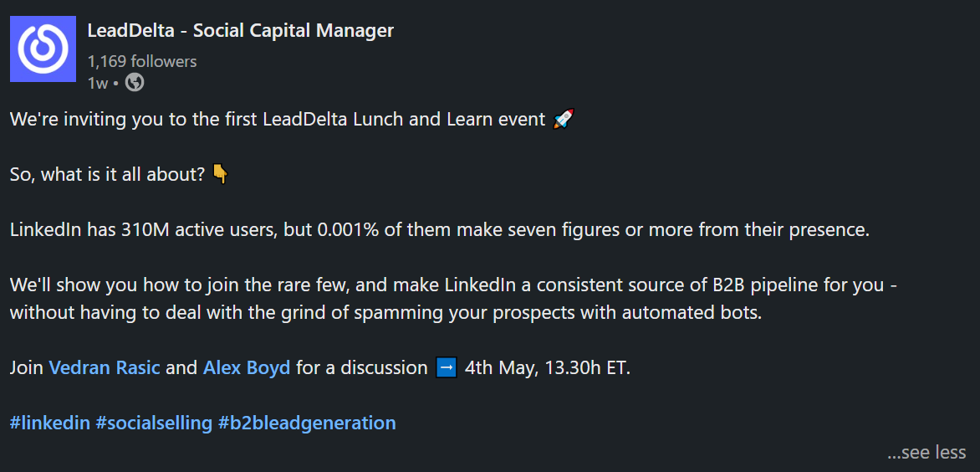
Task: Open the #linkedin hashtag
Action: 50,423
